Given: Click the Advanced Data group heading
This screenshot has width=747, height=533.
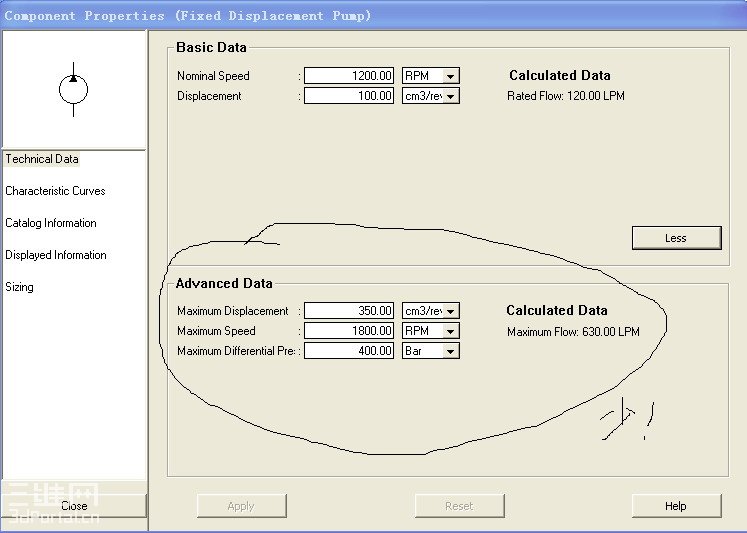Looking at the screenshot, I should pyautogui.click(x=224, y=283).
